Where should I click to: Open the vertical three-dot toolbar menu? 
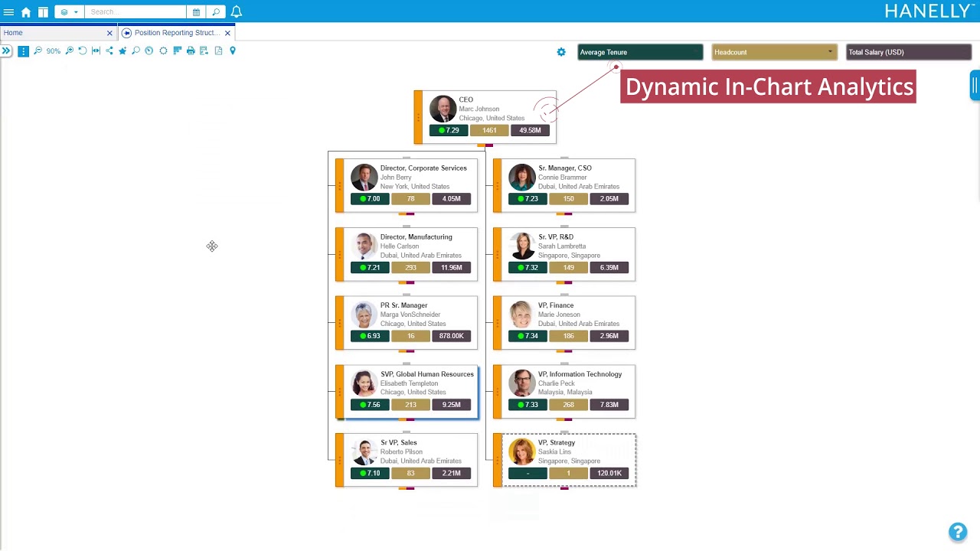23,51
